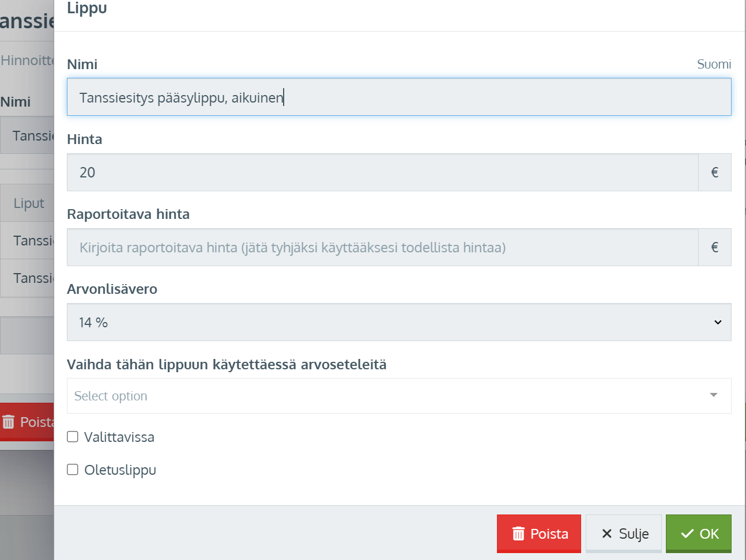This screenshot has width=746, height=560.
Task: Click the Valittavissa label text
Action: point(119,437)
